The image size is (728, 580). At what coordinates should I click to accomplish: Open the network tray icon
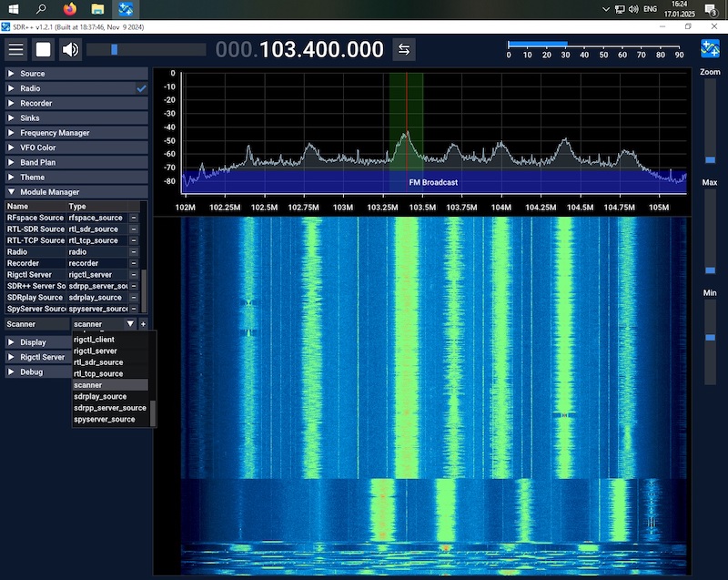tap(620, 9)
